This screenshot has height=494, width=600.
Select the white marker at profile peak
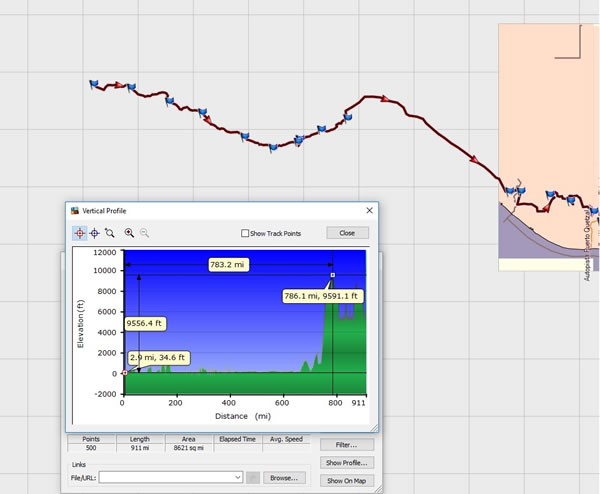(333, 275)
